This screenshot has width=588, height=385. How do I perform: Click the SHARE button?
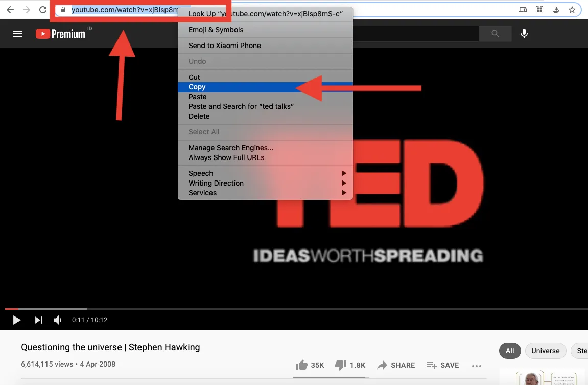(396, 365)
